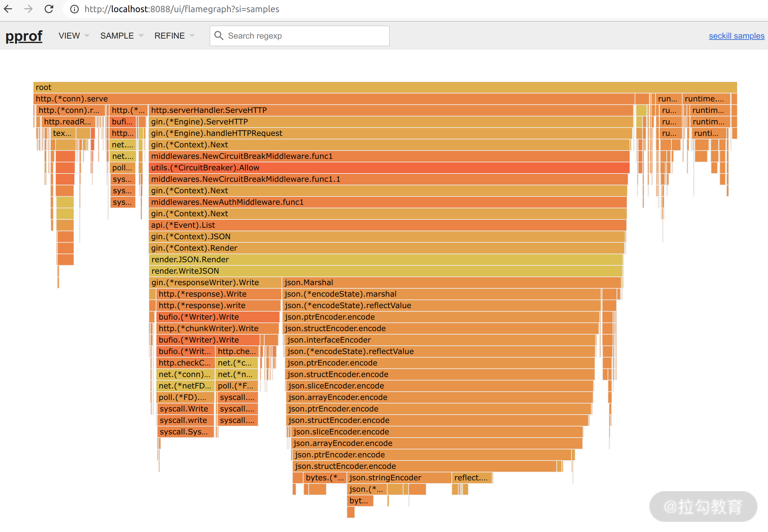Click the json.stringEncoder frame
The width and height of the screenshot is (768, 532).
399,478
